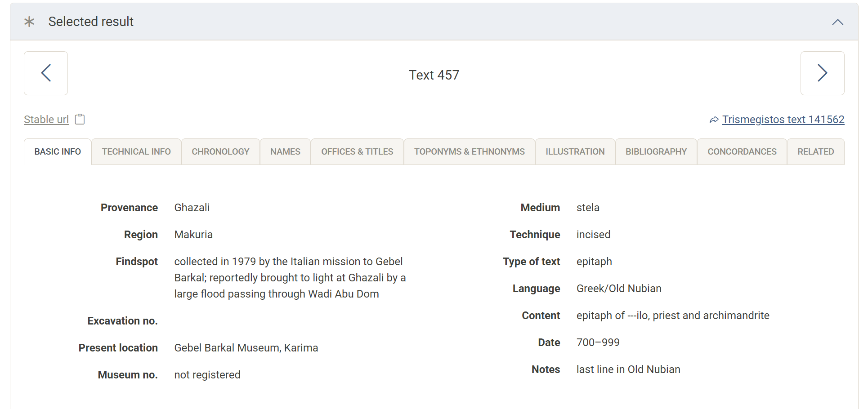Switch to Toponyms & Ethnonyms tab

point(469,152)
